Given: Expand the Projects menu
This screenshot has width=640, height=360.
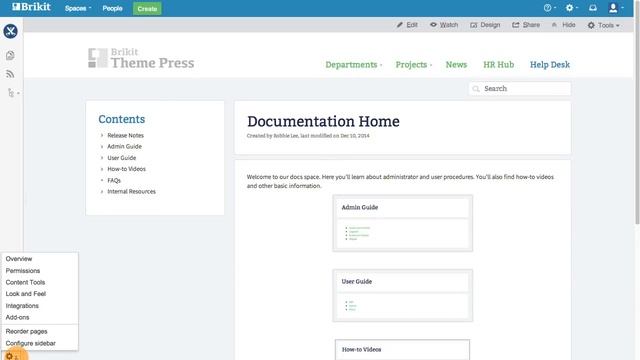Looking at the screenshot, I should click(x=413, y=64).
